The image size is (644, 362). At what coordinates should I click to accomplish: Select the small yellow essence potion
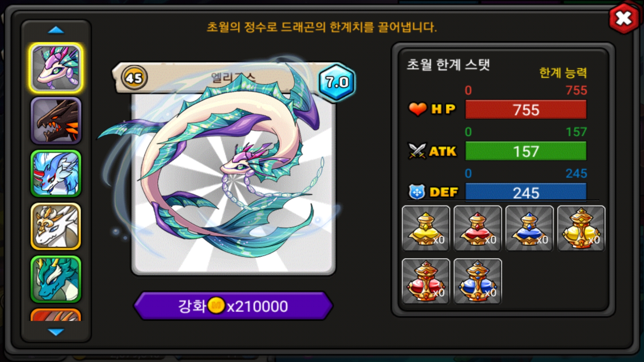point(426,229)
